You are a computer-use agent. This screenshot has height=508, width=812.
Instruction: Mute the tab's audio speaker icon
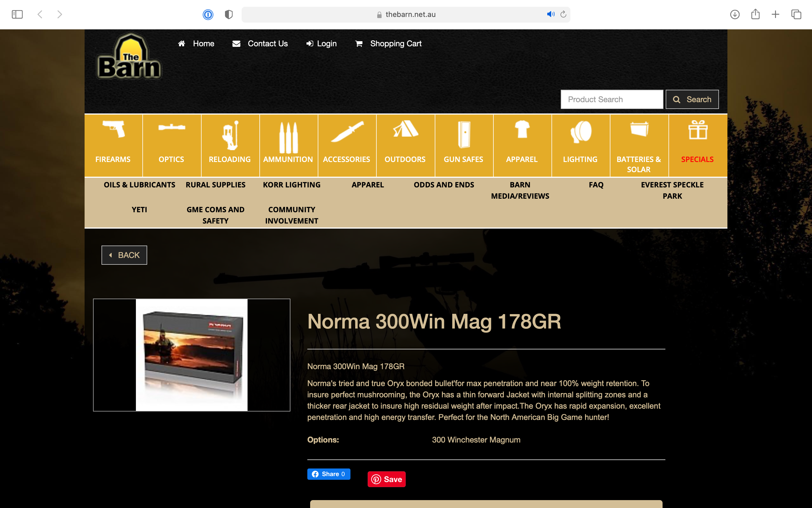click(551, 14)
